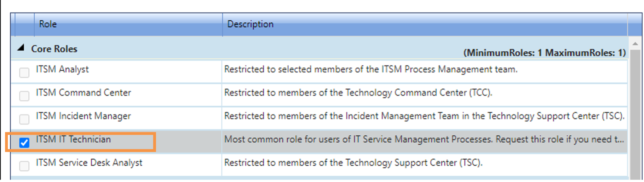The height and width of the screenshot is (182, 644).
Task: Select the ITSM IT Technician role name
Action: point(73,139)
